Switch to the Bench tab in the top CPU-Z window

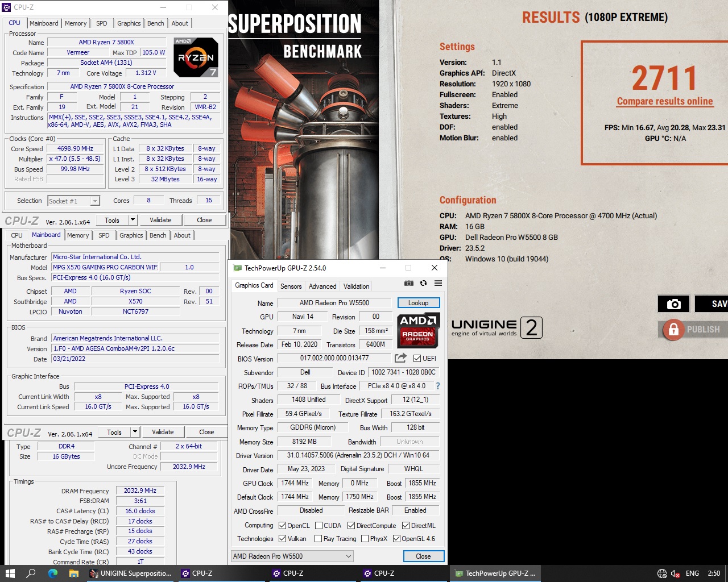(155, 23)
